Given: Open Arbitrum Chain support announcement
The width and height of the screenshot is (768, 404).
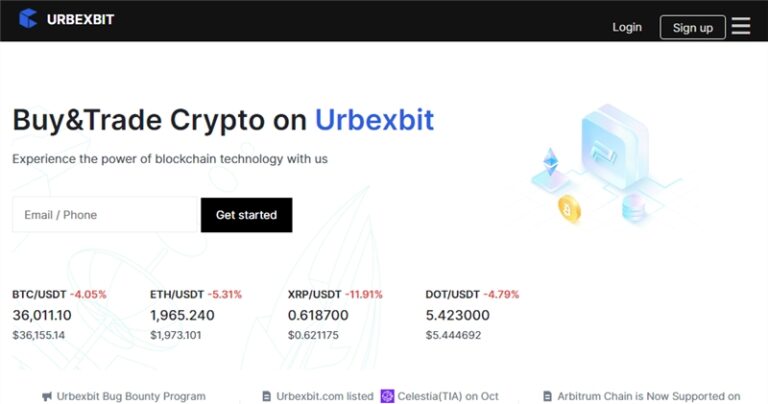Looking at the screenshot, I should pyautogui.click(x=649, y=396).
